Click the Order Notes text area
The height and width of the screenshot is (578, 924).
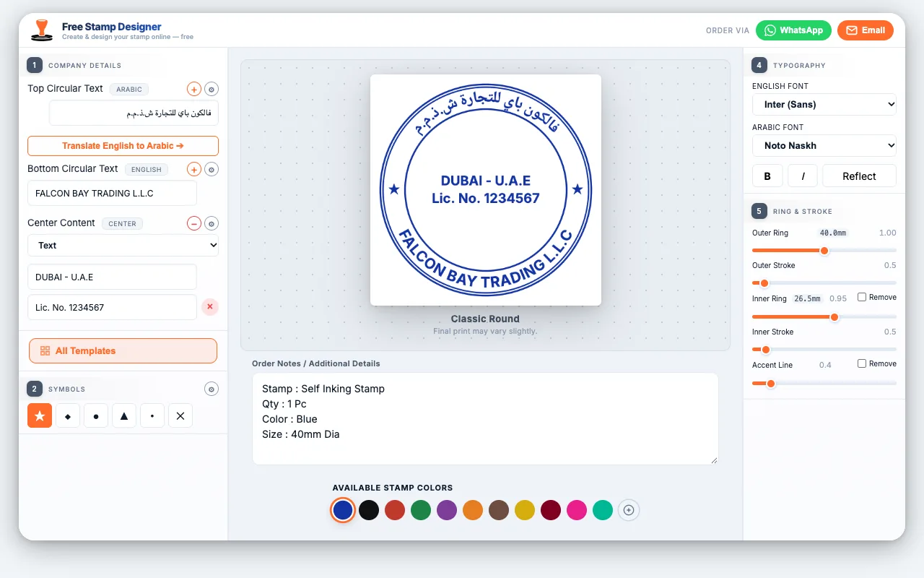485,418
